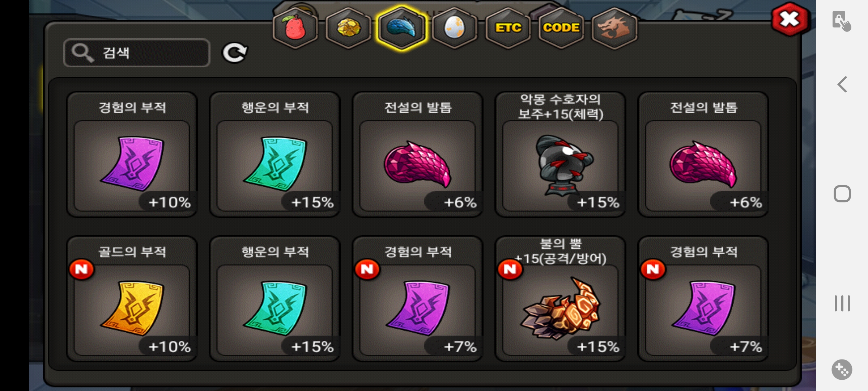Choose the 불의 뿔 fire horn item
868x391 pixels.
tap(560, 299)
